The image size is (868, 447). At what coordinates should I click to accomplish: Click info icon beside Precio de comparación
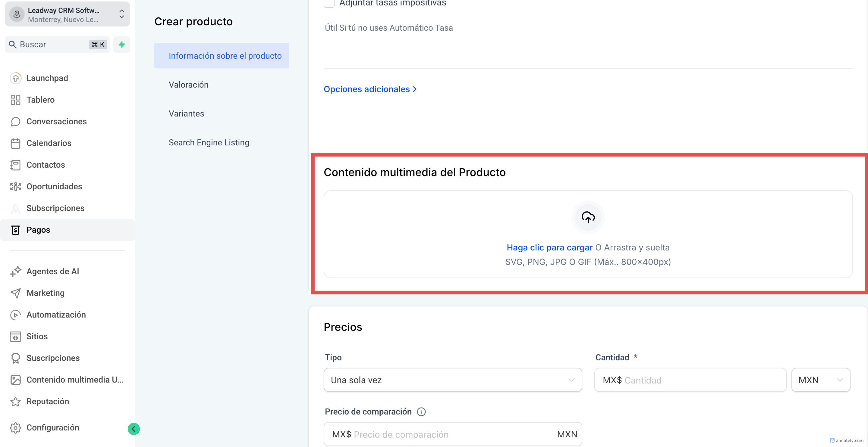(x=421, y=412)
